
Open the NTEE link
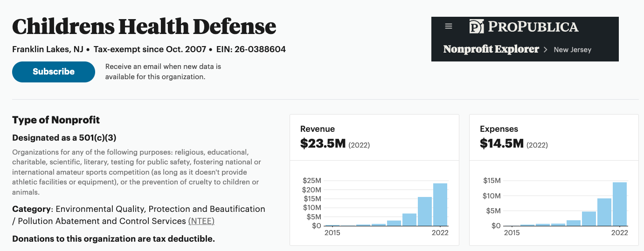click(201, 221)
